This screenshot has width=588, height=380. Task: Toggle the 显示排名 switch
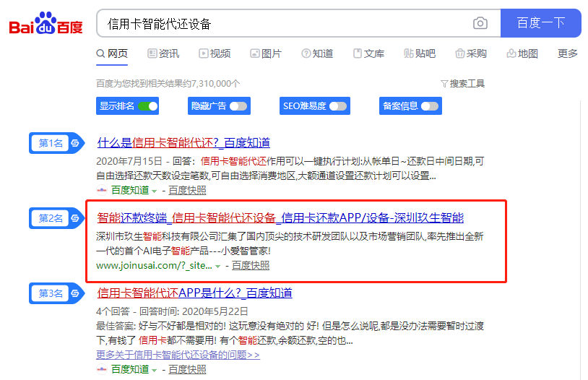(148, 106)
